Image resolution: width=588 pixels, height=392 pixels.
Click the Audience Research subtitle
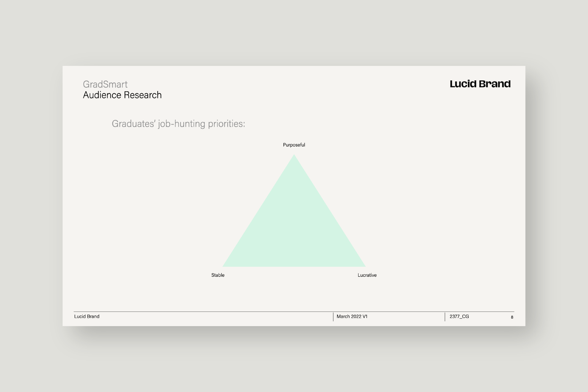coord(122,95)
